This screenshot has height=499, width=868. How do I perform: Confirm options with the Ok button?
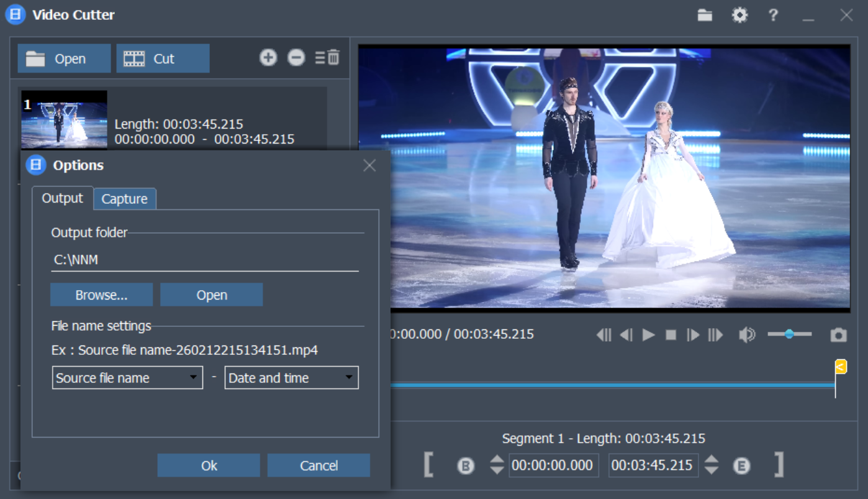coord(209,465)
